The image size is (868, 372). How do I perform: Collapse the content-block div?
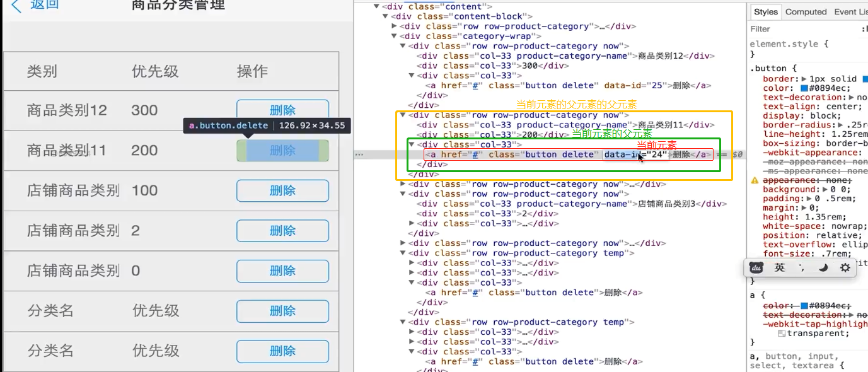tap(385, 16)
